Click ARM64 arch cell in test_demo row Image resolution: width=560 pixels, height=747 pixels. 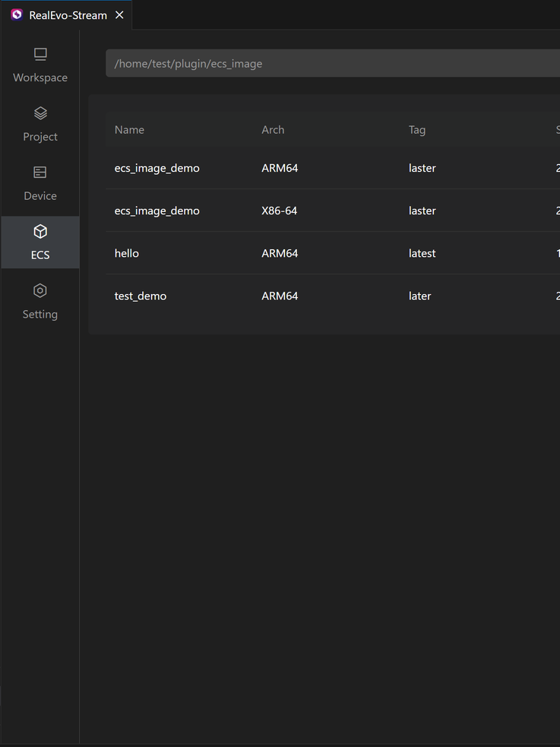[280, 296]
